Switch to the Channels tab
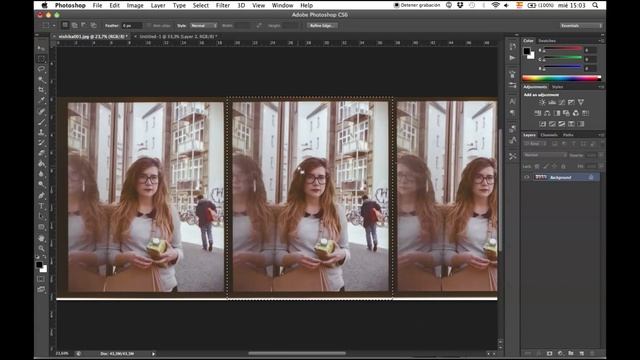This screenshot has width=640, height=360. [549, 135]
